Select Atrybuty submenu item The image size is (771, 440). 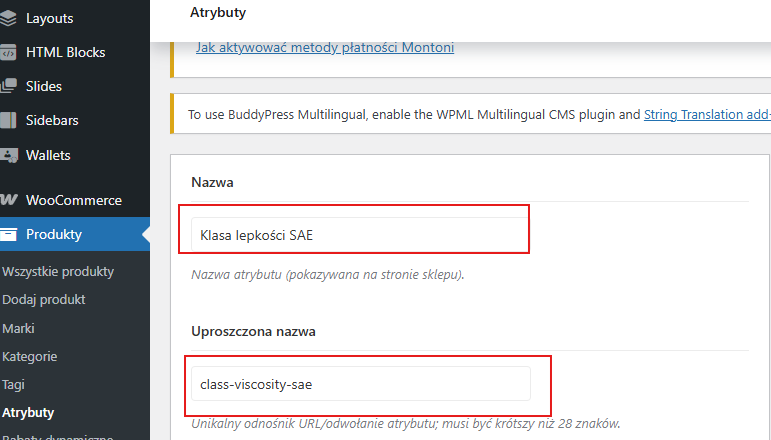(x=28, y=412)
